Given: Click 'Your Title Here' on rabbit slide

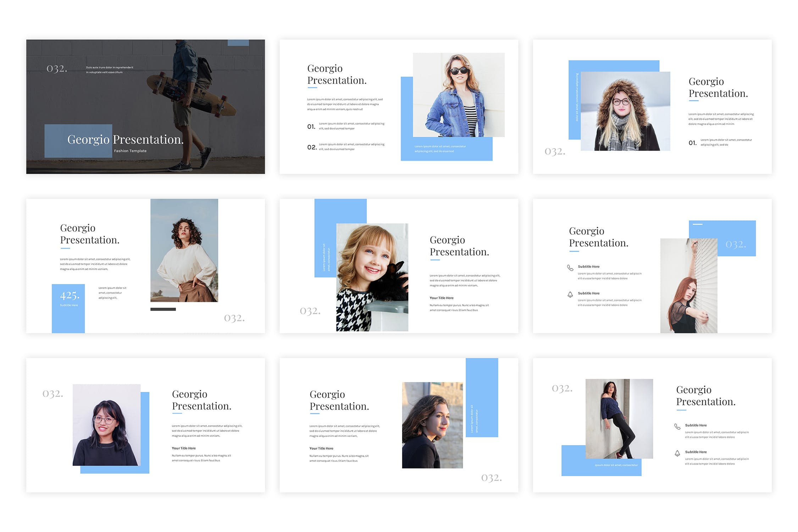Looking at the screenshot, I should click(442, 298).
